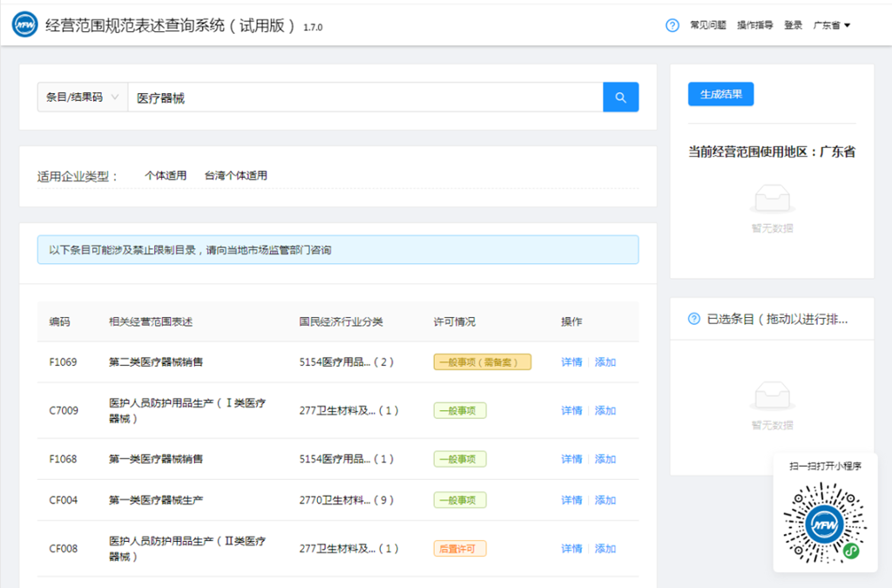This screenshot has height=588, width=892.
Task: Open the 广东省 region dropdown
Action: pos(832,25)
